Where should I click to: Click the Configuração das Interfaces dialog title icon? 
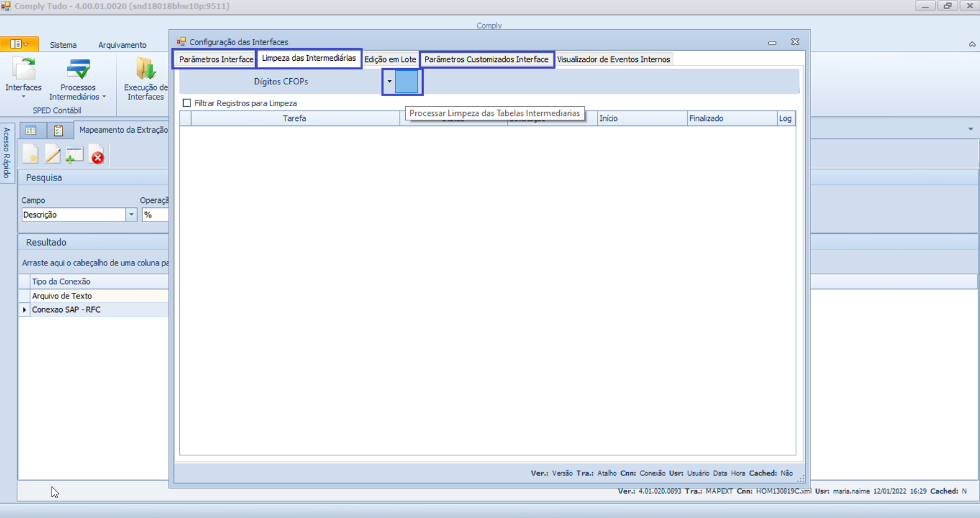tap(181, 42)
